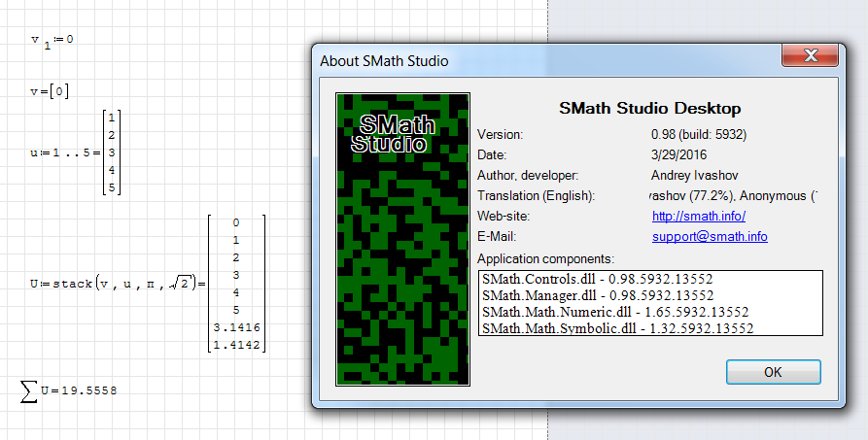868x440 pixels.
Task: Click the v₁:=0 assignment expression
Action: coord(52,41)
